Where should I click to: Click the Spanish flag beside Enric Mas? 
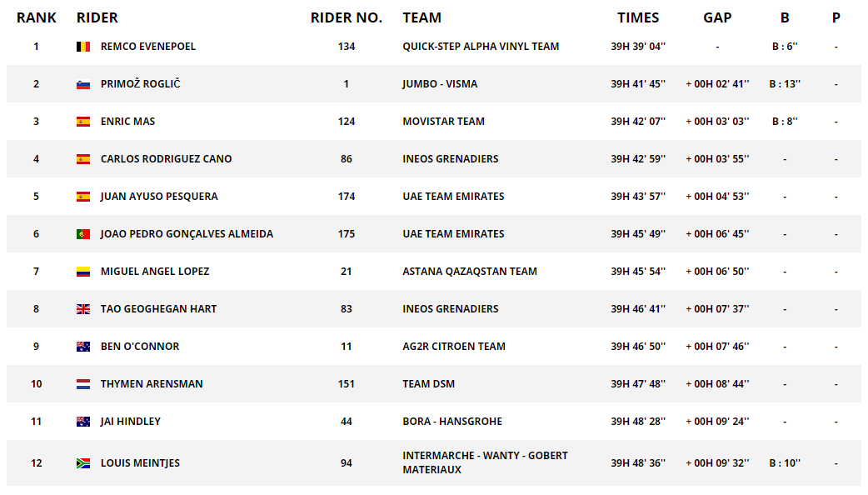point(82,122)
